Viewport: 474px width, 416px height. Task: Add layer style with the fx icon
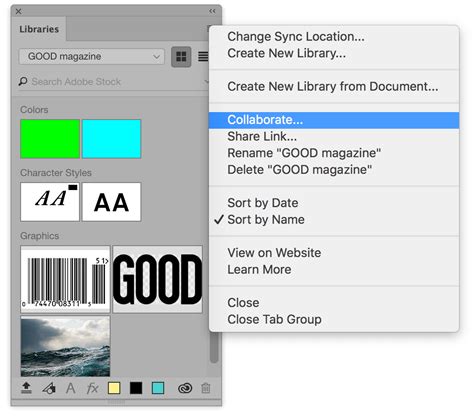click(x=92, y=388)
